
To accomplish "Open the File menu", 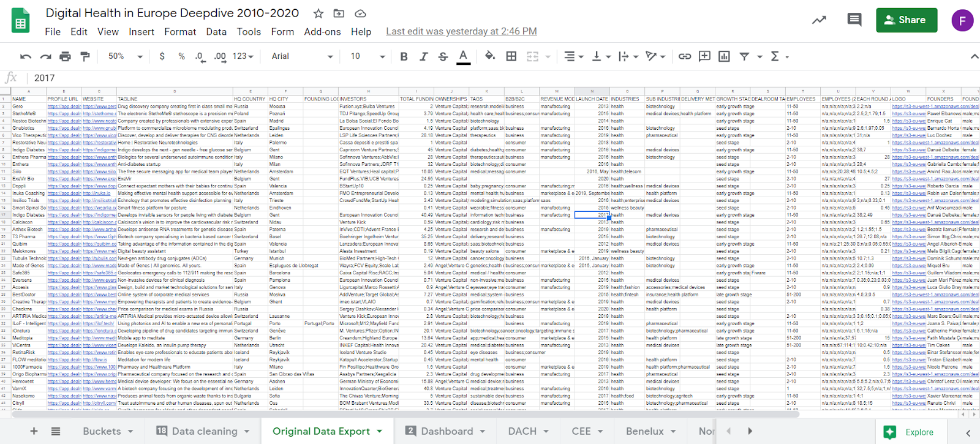I will (x=53, y=32).
